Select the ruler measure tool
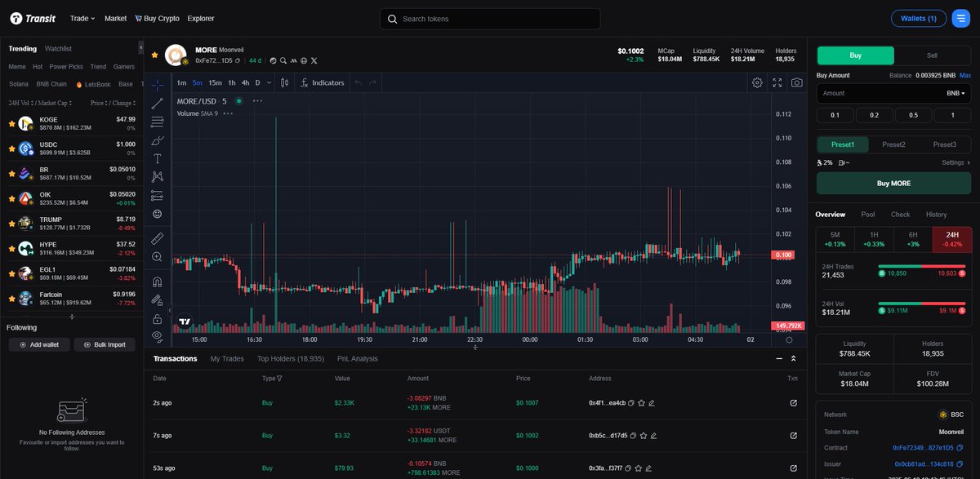Image resolution: width=980 pixels, height=479 pixels. click(x=158, y=238)
